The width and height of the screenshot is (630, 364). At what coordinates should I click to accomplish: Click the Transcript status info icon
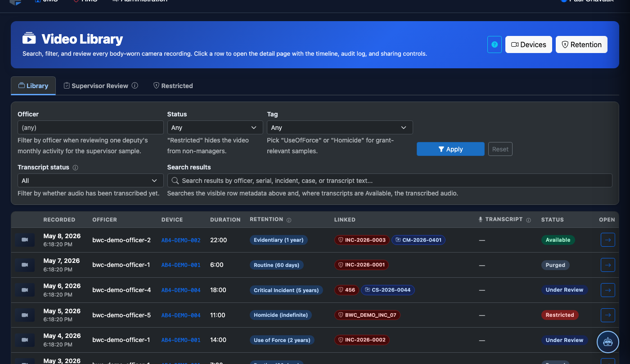coord(75,168)
